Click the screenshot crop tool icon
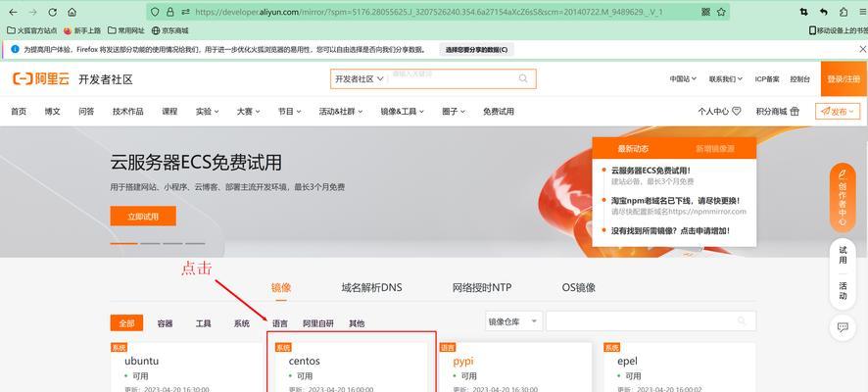The width and height of the screenshot is (868, 392). [x=803, y=12]
